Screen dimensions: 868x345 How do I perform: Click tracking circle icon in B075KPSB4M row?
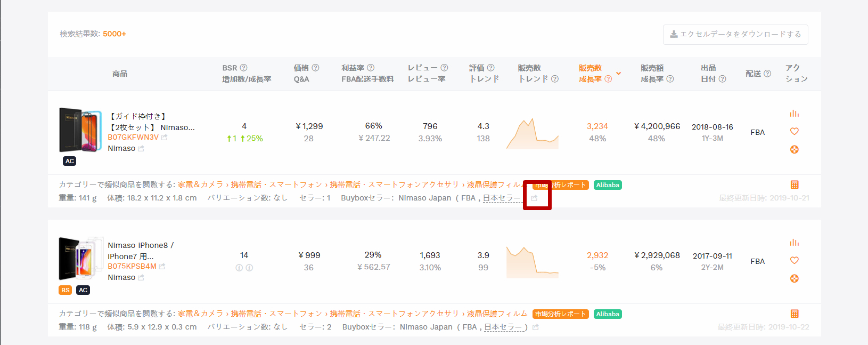pyautogui.click(x=795, y=278)
